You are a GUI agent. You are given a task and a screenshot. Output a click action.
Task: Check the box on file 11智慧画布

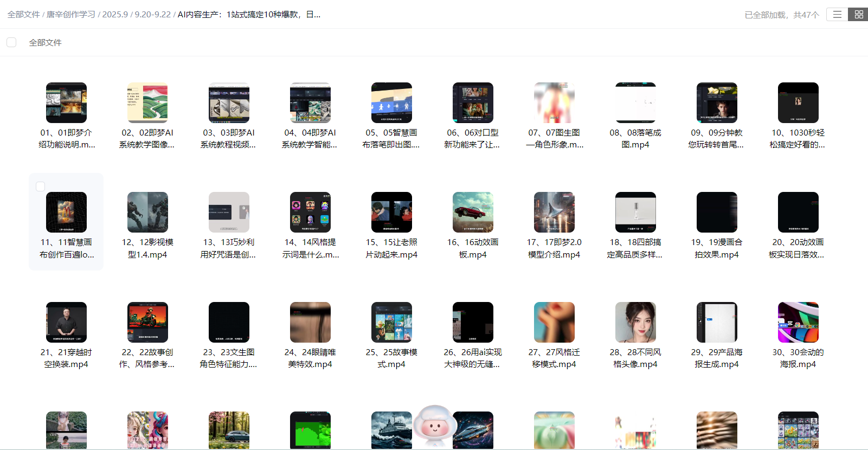40,187
